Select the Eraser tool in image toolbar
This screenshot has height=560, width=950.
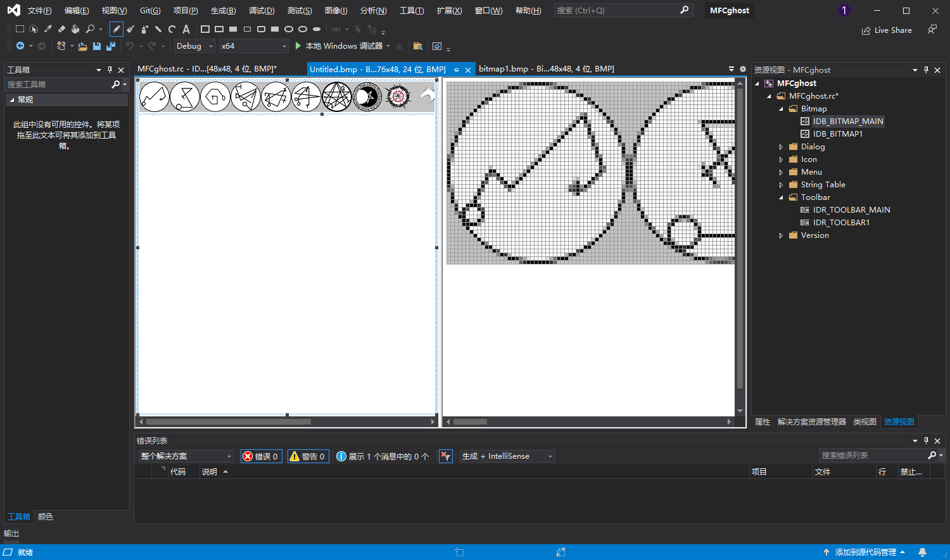pos(61,29)
